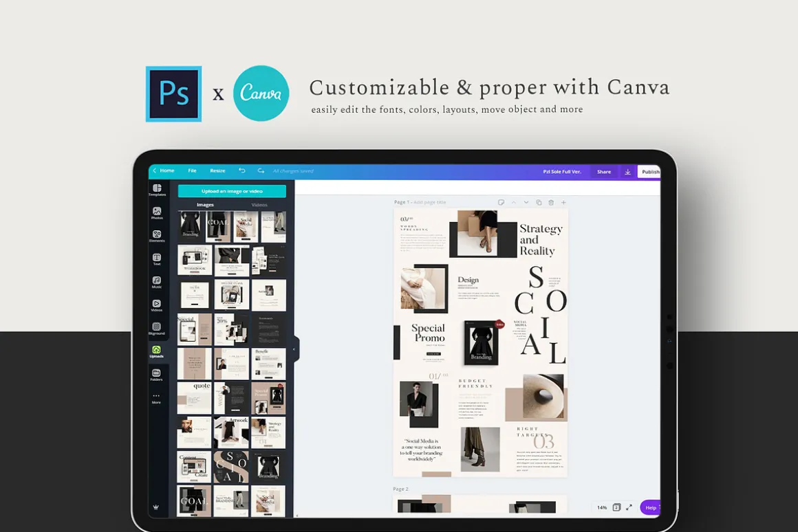
Task: Select the quote upload thumbnail
Action: coord(195,398)
